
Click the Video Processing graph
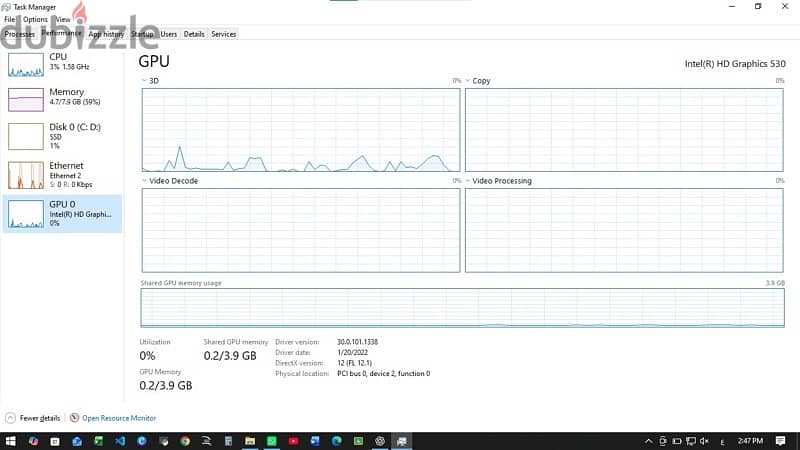tap(624, 230)
